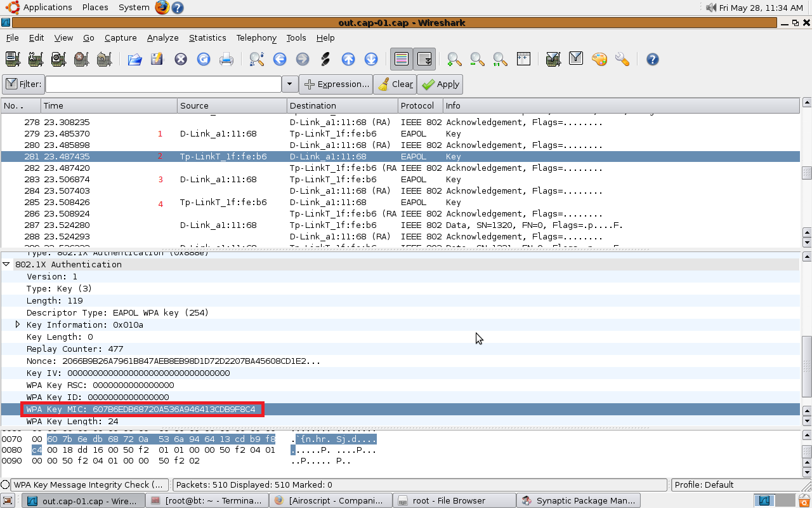Sort by the Info column header
Image resolution: width=812 pixels, height=508 pixels.
click(x=621, y=105)
